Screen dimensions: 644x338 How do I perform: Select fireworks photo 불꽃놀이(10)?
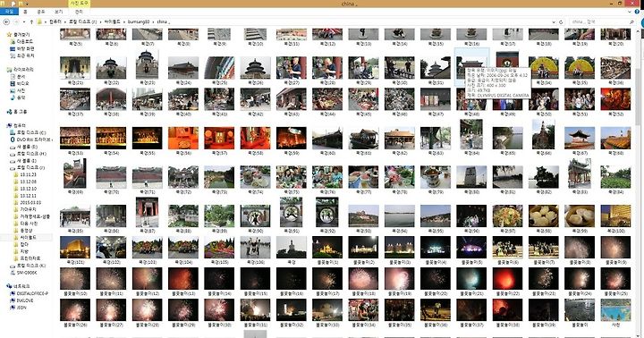(75, 282)
